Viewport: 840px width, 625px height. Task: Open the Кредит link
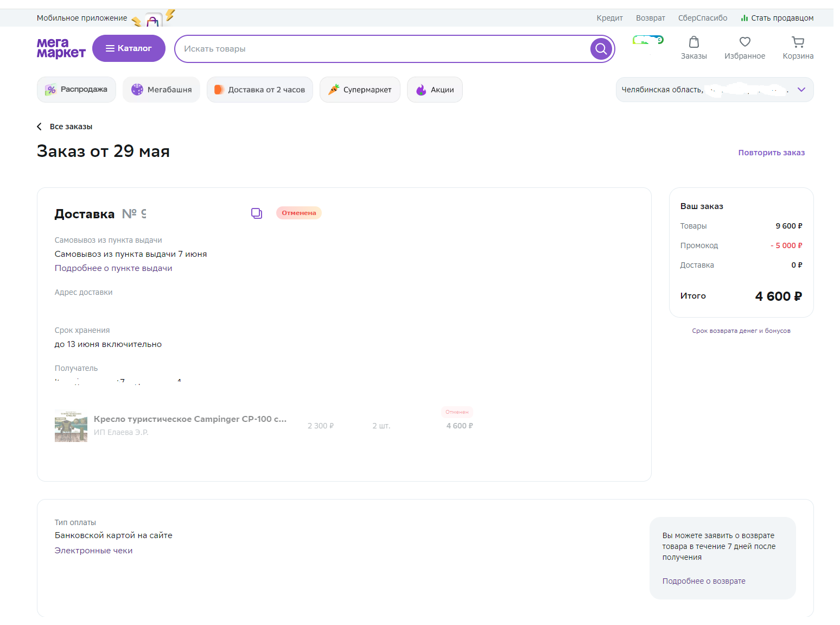610,18
